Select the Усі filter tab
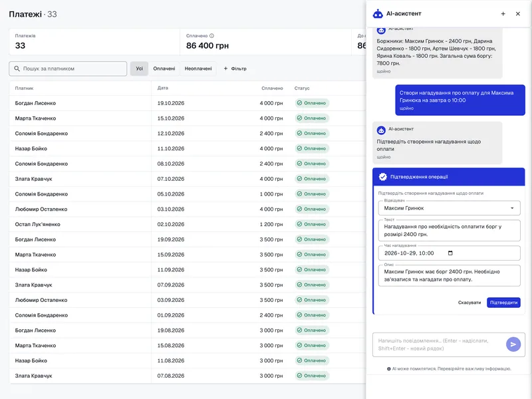This screenshot has height=399, width=532. [140, 68]
